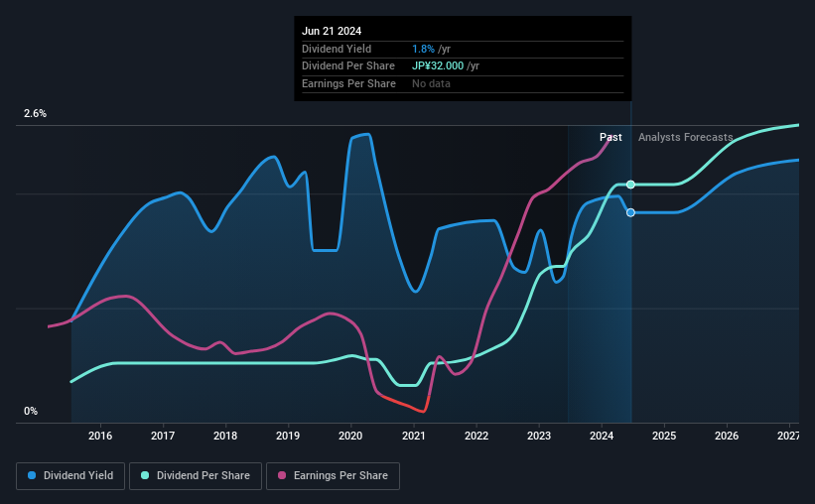Toggle the Dividend Yield legend button
This screenshot has width=815, height=504.
[x=70, y=476]
